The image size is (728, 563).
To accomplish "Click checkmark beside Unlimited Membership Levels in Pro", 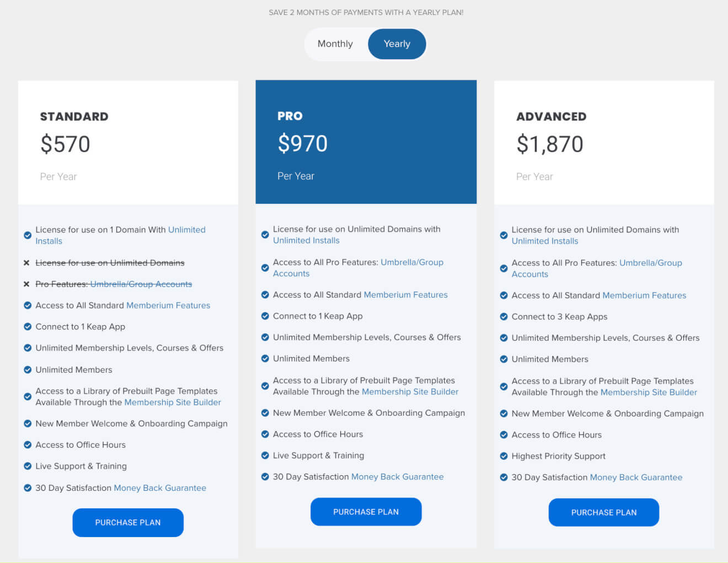I will point(265,337).
